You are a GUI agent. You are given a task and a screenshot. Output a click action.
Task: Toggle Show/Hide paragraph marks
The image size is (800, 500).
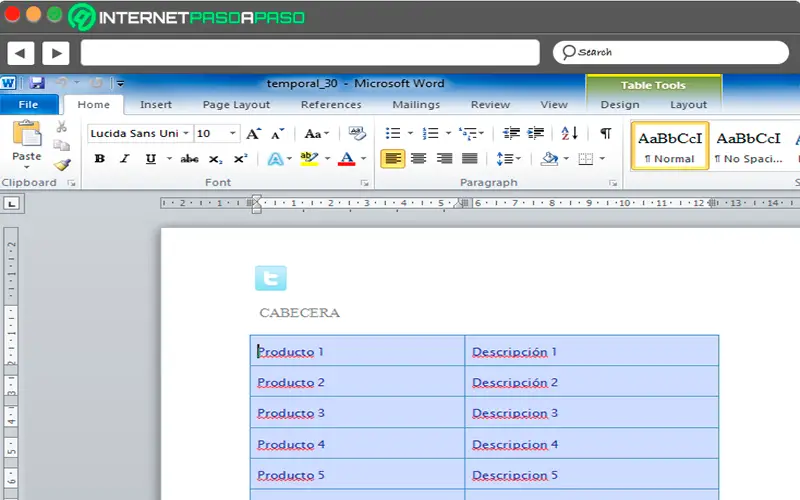(605, 133)
